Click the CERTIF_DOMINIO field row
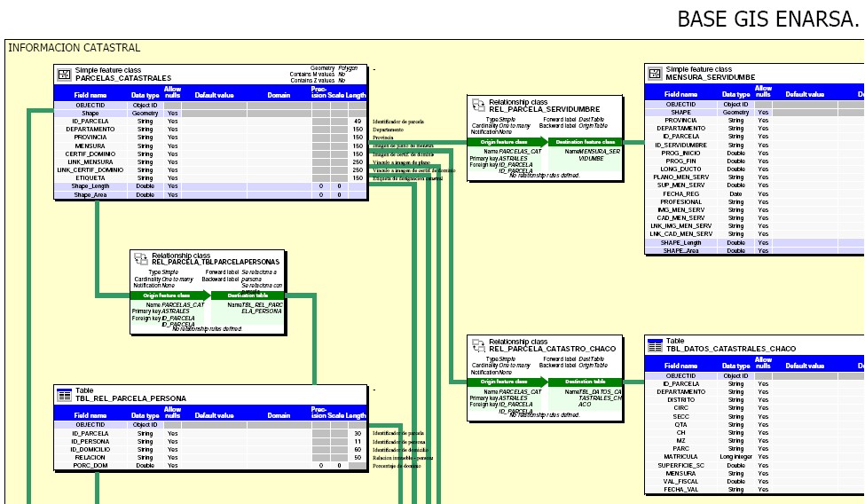Image resolution: width=865 pixels, height=504 pixels. coord(210,154)
